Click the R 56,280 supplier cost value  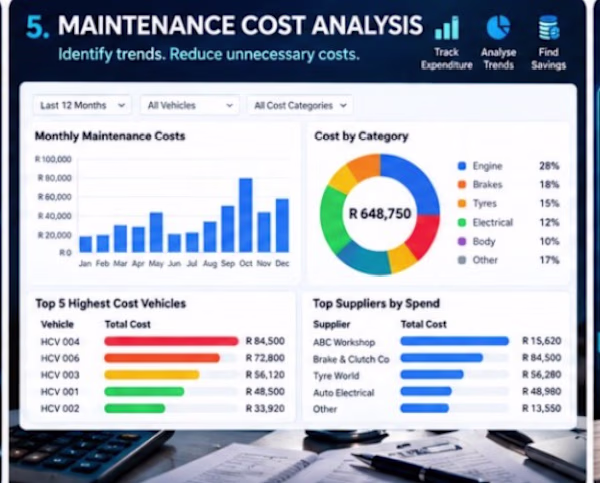tap(542, 374)
